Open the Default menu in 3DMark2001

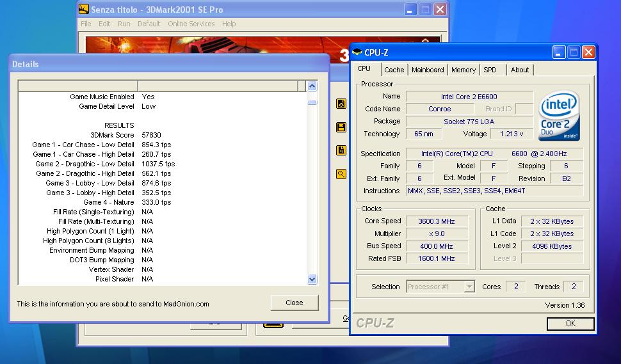click(149, 24)
